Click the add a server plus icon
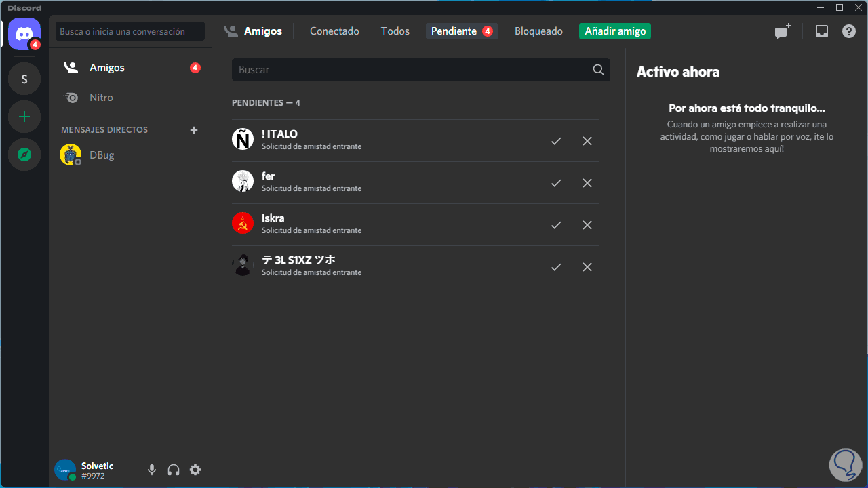 coord(24,117)
